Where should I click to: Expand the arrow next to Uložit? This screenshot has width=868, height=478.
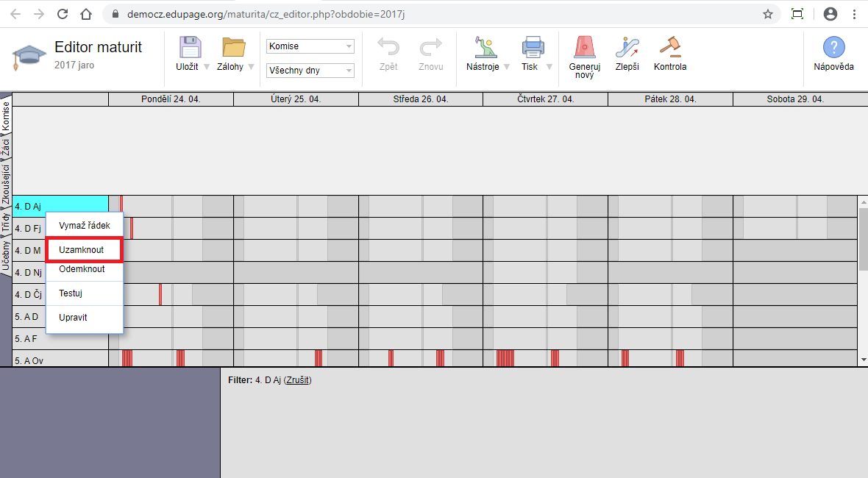206,67
